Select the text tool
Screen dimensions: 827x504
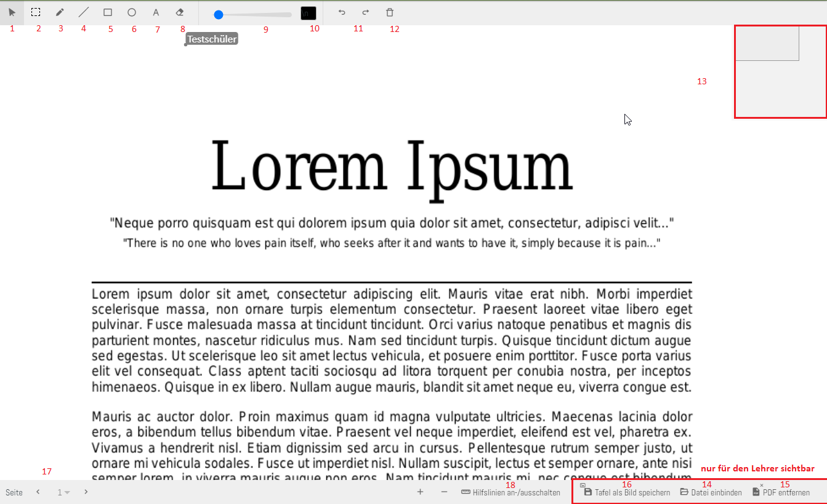tap(156, 12)
